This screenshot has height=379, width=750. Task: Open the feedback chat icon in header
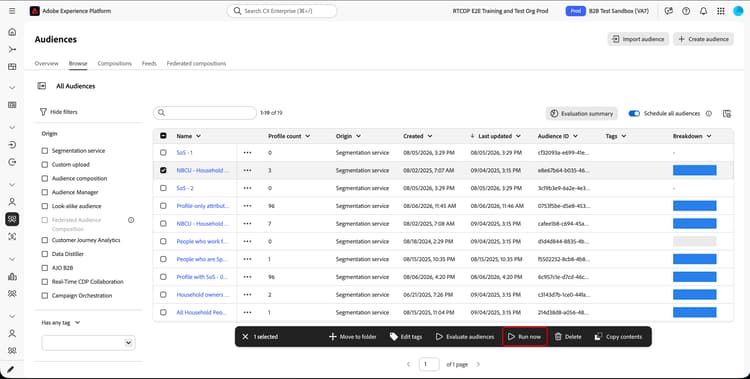[669, 11]
